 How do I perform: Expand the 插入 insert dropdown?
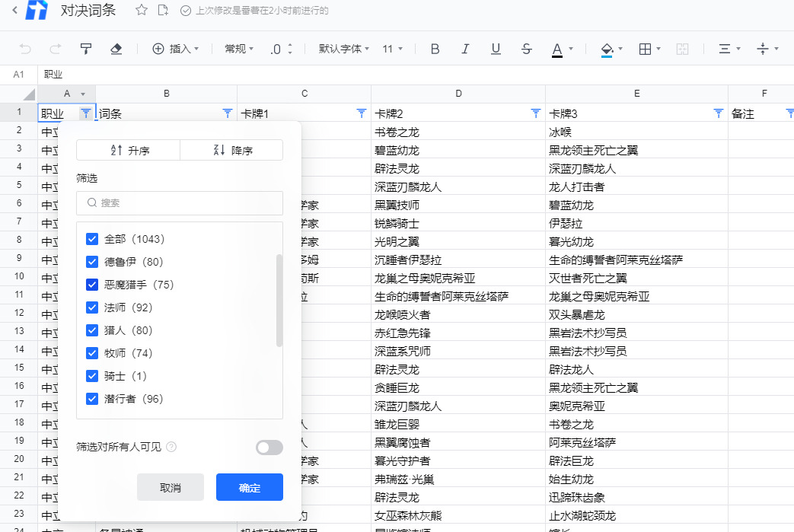coord(175,49)
